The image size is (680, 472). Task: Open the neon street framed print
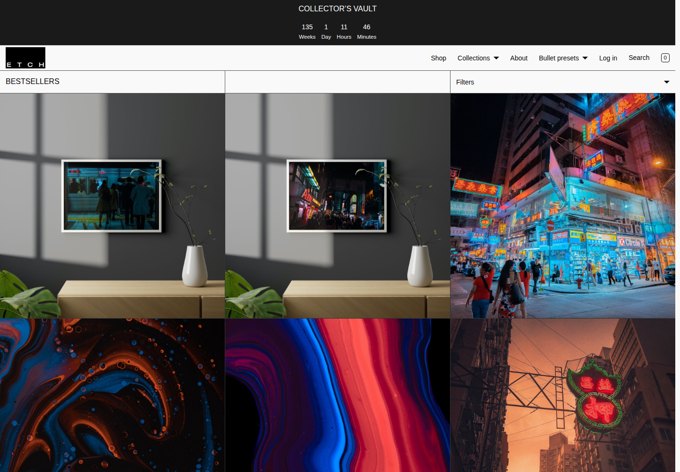click(337, 206)
